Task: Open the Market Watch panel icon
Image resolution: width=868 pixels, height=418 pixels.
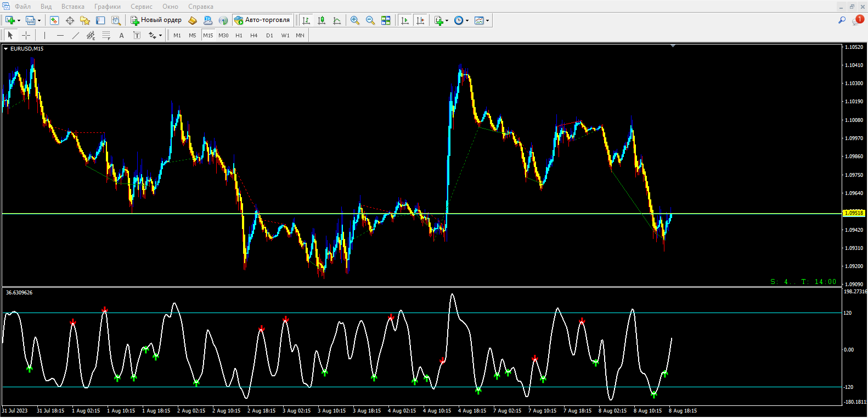Action: point(54,20)
